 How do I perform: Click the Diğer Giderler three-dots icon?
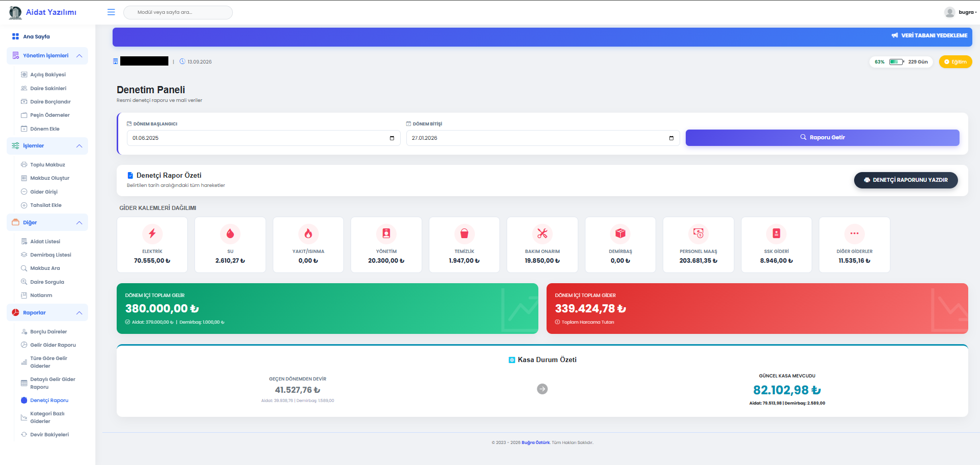click(x=854, y=234)
